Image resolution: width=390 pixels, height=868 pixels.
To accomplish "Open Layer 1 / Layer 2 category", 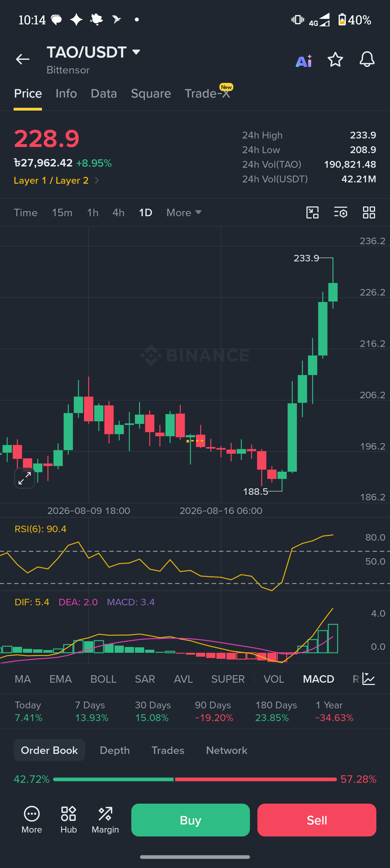I will click(x=56, y=181).
